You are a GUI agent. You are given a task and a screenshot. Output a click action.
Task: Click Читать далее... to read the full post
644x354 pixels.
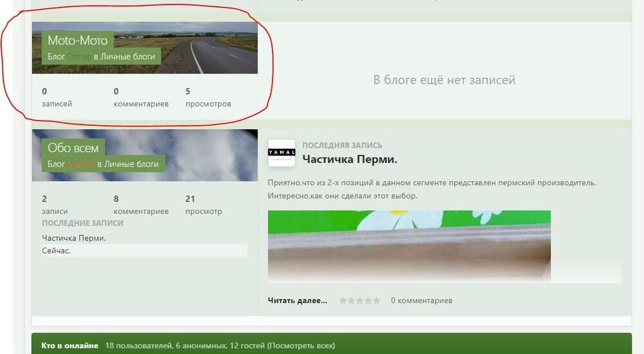coord(298,300)
